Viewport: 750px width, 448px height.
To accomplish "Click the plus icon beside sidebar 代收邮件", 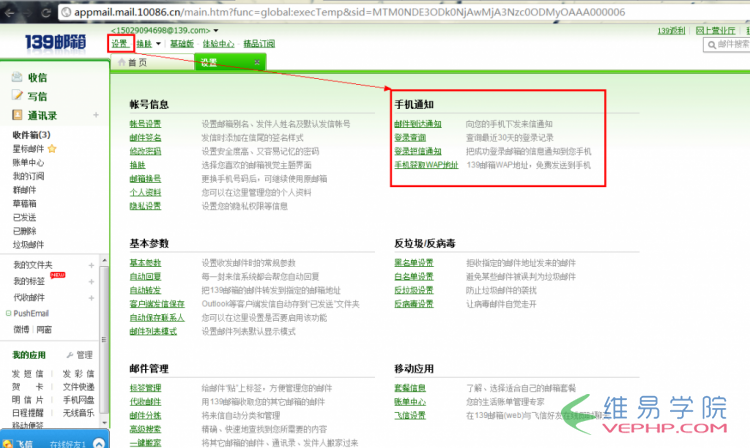I will [x=91, y=298].
